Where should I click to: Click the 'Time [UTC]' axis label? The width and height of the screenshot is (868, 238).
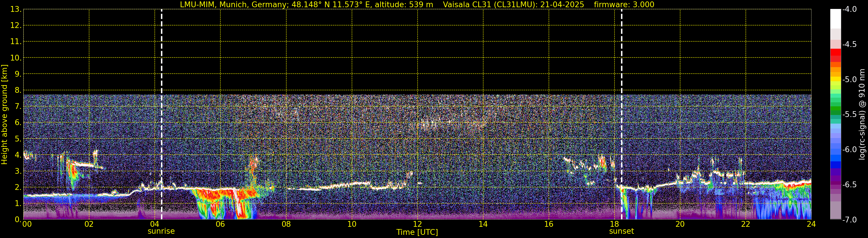point(417,232)
